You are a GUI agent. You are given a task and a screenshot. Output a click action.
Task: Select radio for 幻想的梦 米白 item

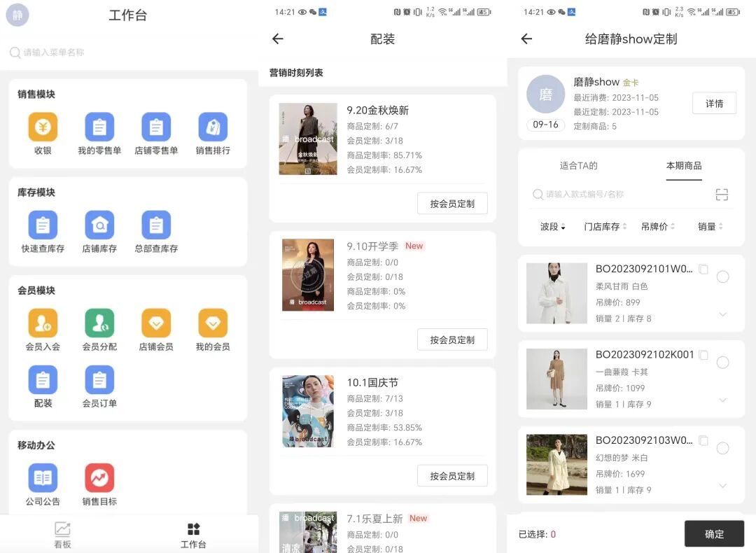pyautogui.click(x=722, y=449)
